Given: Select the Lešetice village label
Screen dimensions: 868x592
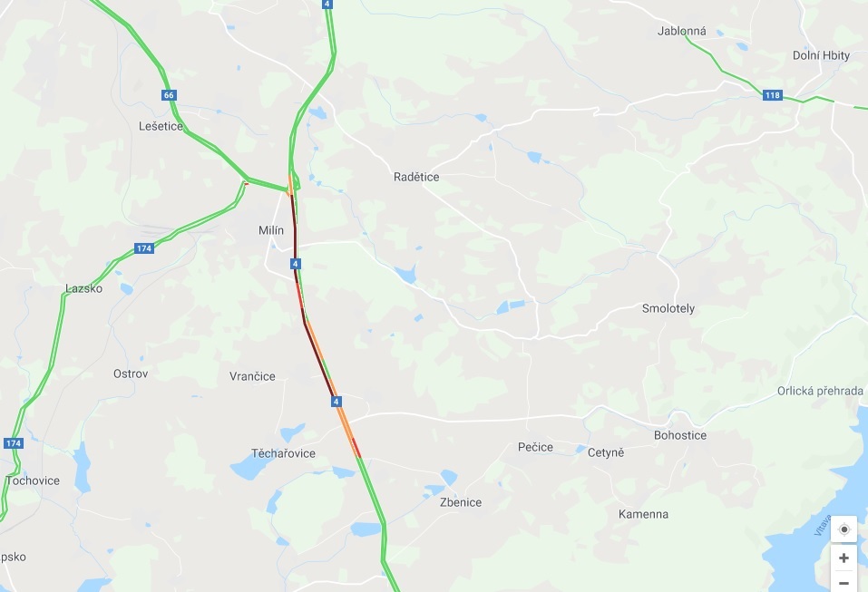Looking at the screenshot, I should pyautogui.click(x=161, y=126).
